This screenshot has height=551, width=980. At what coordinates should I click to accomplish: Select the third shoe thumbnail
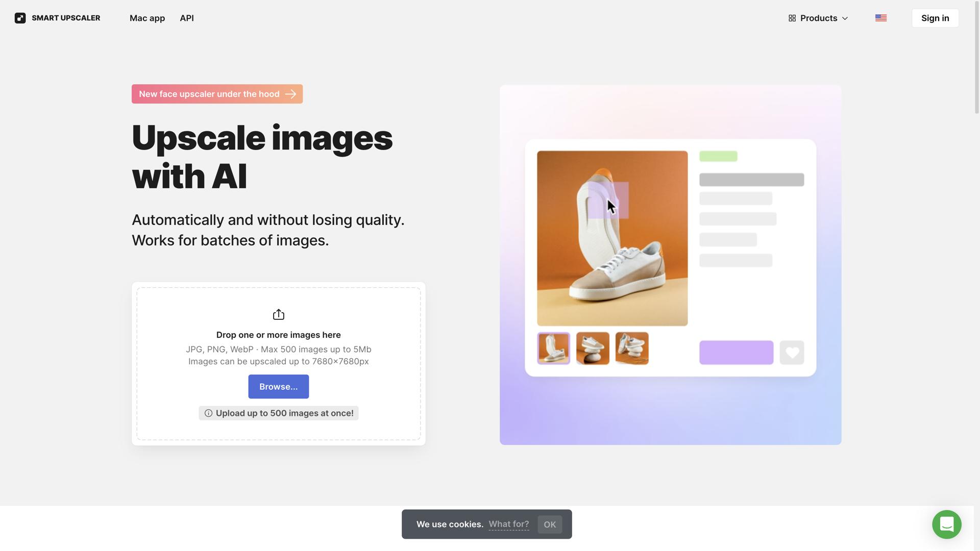click(632, 348)
